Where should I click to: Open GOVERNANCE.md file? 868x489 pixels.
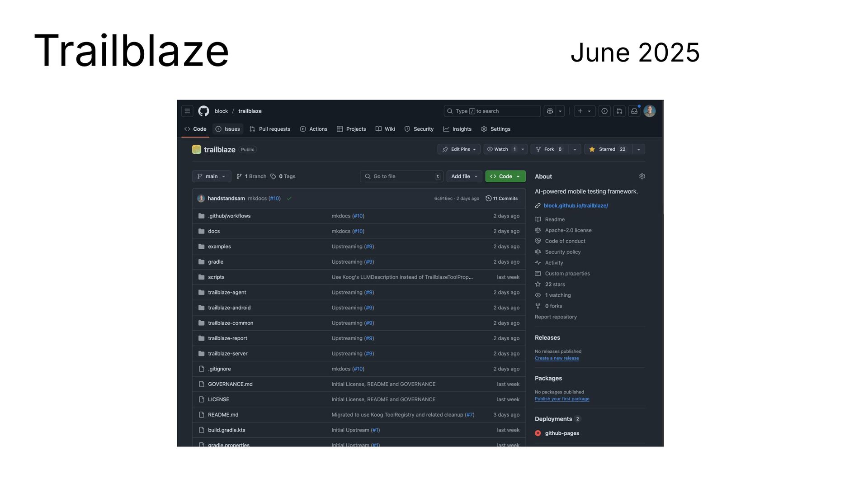[230, 385]
